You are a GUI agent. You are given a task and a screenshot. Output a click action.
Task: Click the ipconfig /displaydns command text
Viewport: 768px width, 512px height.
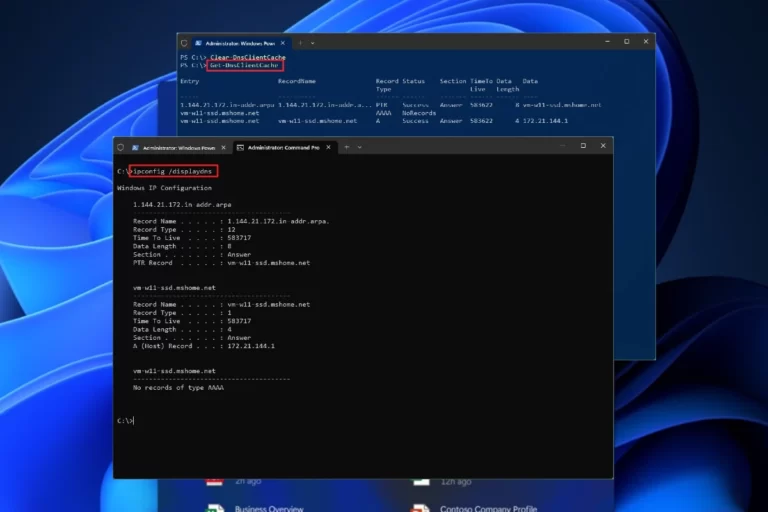[x=172, y=171]
